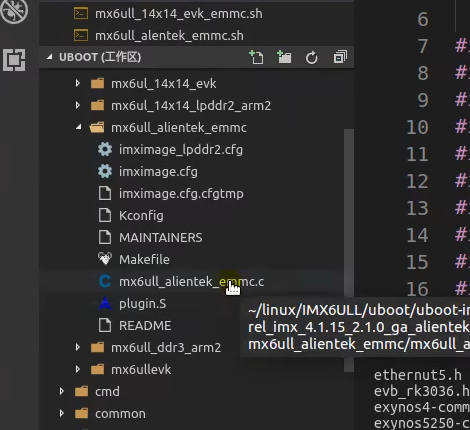Click folder icon of mx6ul_14x14_lpddr2_arm2

click(x=97, y=105)
